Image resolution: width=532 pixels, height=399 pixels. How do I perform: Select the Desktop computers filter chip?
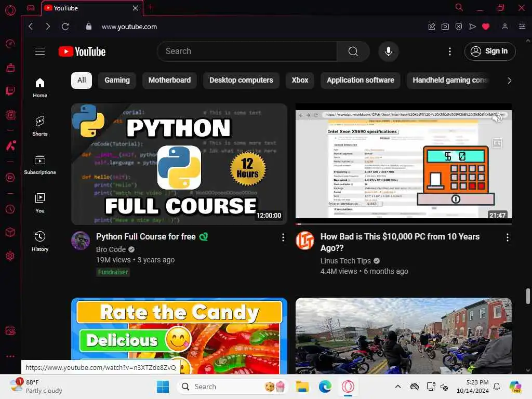pyautogui.click(x=241, y=81)
